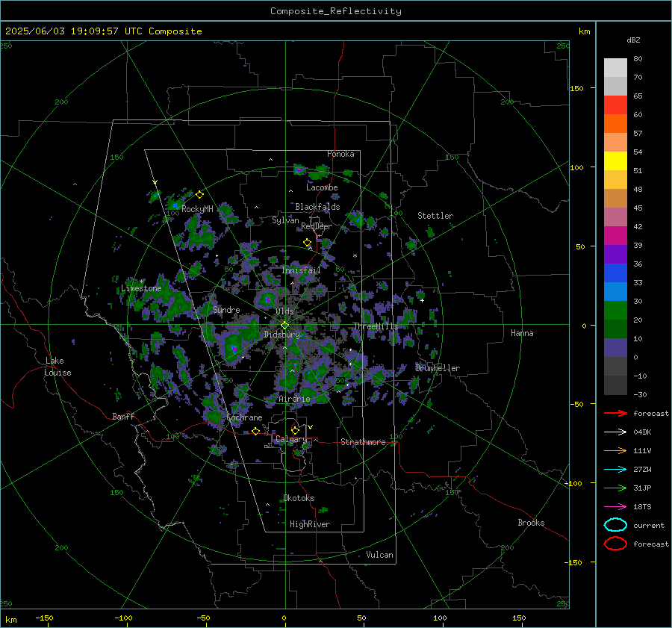Click the Stettler label
The width and height of the screenshot is (672, 628).
click(x=435, y=216)
